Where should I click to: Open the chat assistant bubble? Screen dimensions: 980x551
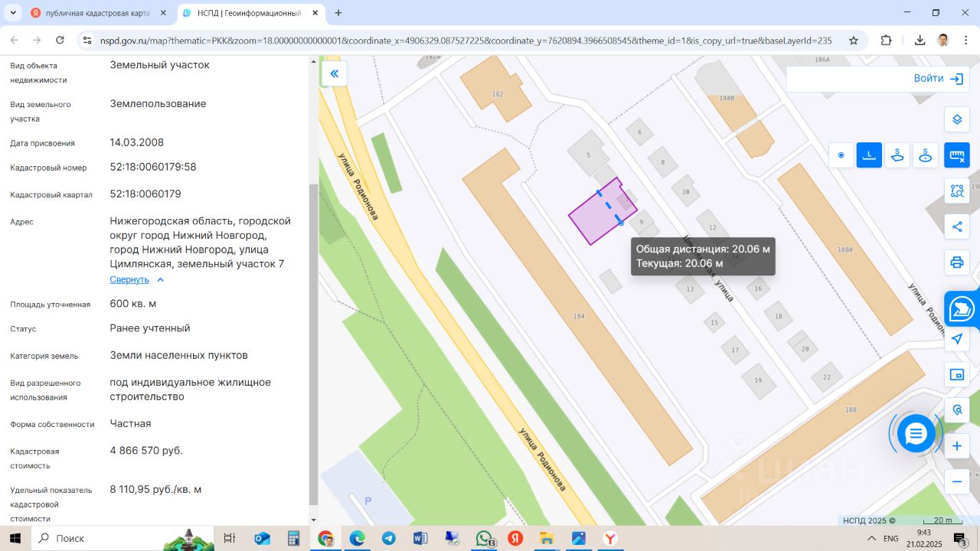[916, 434]
